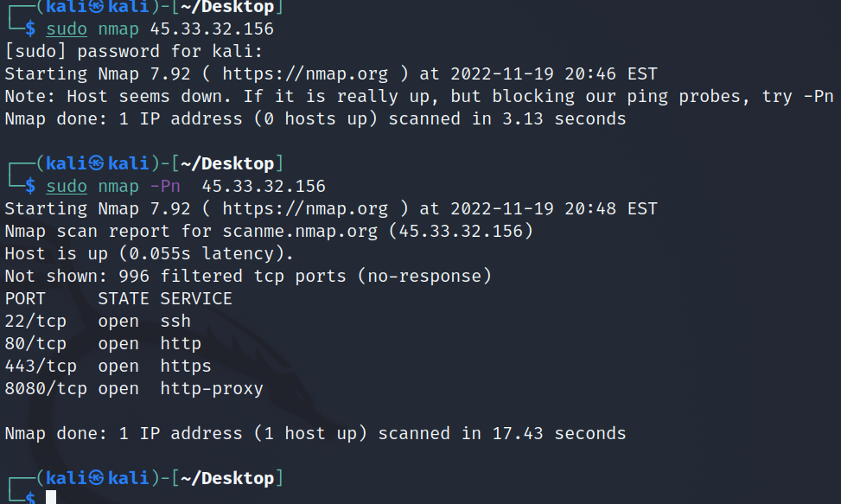
Task: Click the 443/tcp https port line
Action: (x=108, y=367)
